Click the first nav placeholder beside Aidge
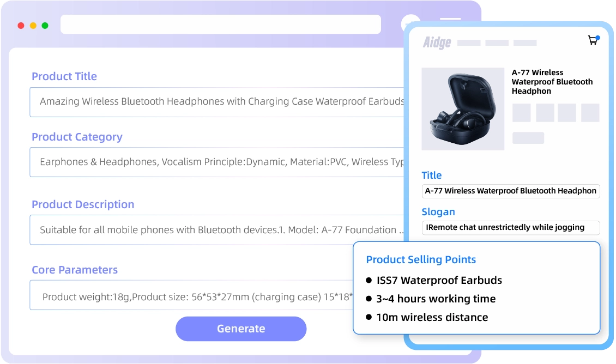The width and height of the screenshot is (616, 364). click(469, 43)
